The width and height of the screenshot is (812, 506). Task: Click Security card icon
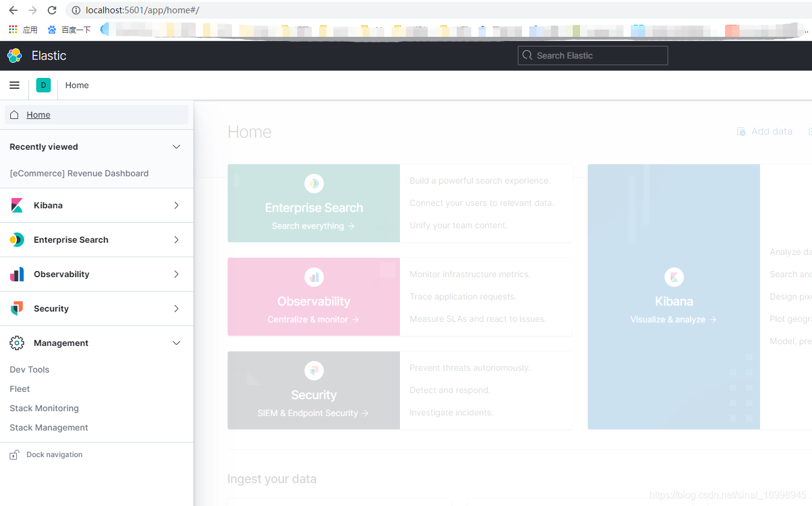pos(314,371)
